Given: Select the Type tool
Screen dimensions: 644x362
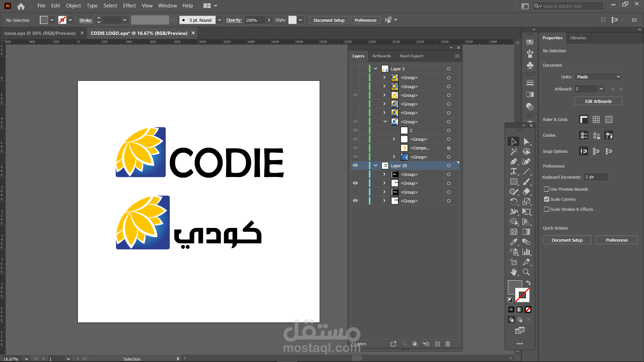Looking at the screenshot, I should click(514, 172).
